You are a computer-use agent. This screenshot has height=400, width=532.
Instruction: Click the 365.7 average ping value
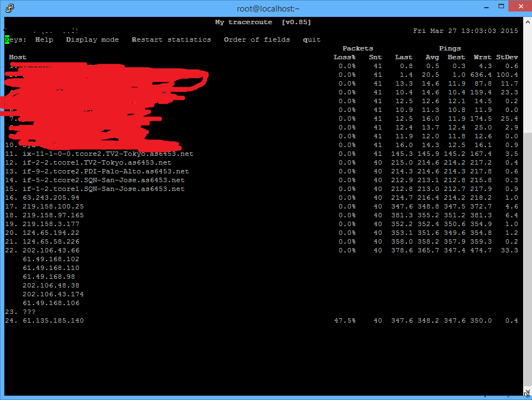428,251
